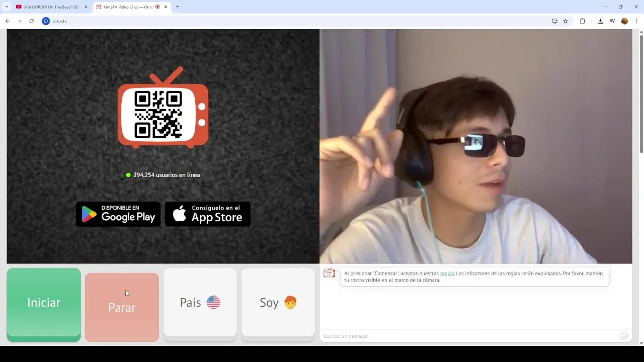Open the App Store download badge

(208, 214)
